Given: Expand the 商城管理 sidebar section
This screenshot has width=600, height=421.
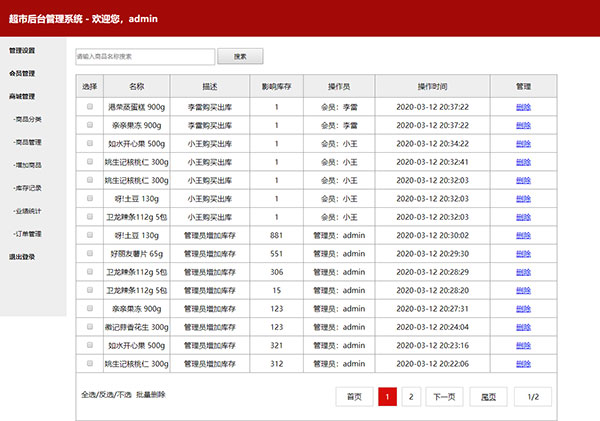Looking at the screenshot, I should 22,97.
